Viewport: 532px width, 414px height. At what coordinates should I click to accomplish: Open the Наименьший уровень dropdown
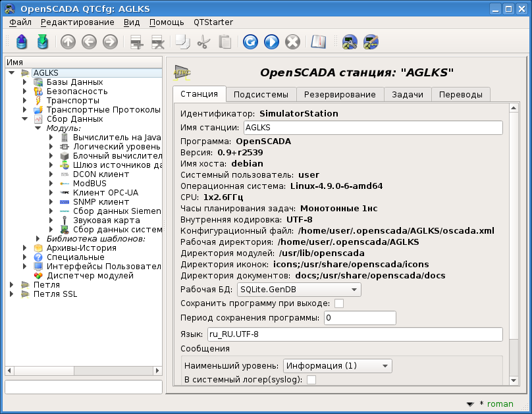pyautogui.click(x=337, y=366)
